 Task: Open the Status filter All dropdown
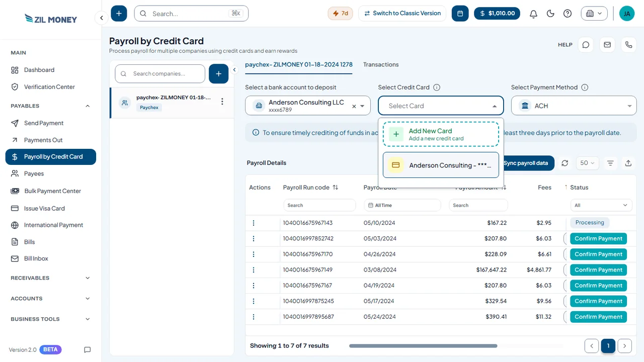(601, 205)
